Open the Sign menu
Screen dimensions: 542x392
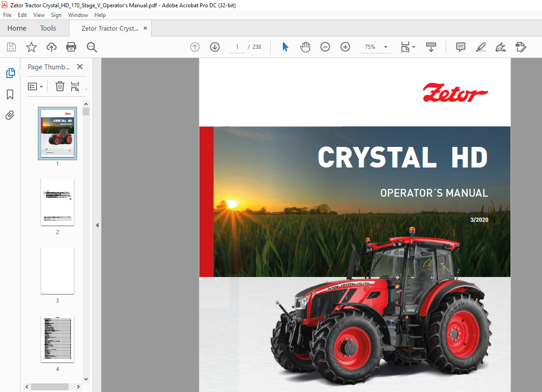[56, 15]
